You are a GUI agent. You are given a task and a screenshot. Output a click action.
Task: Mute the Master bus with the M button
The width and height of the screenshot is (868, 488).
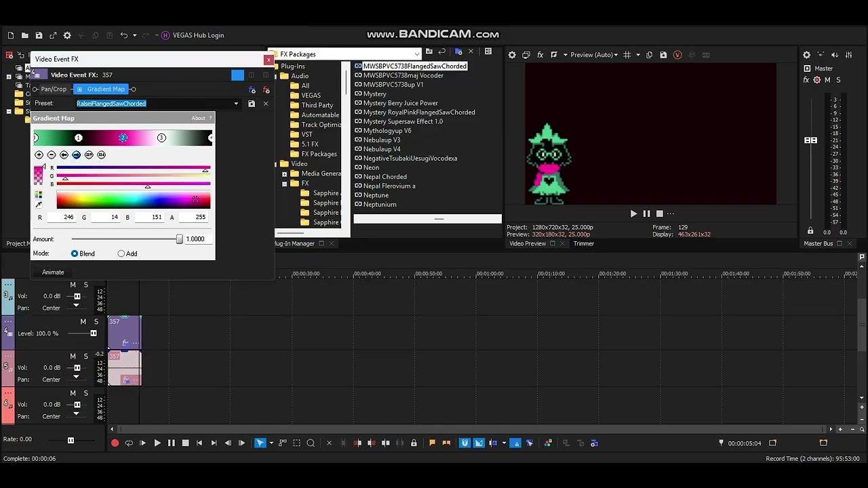click(827, 80)
